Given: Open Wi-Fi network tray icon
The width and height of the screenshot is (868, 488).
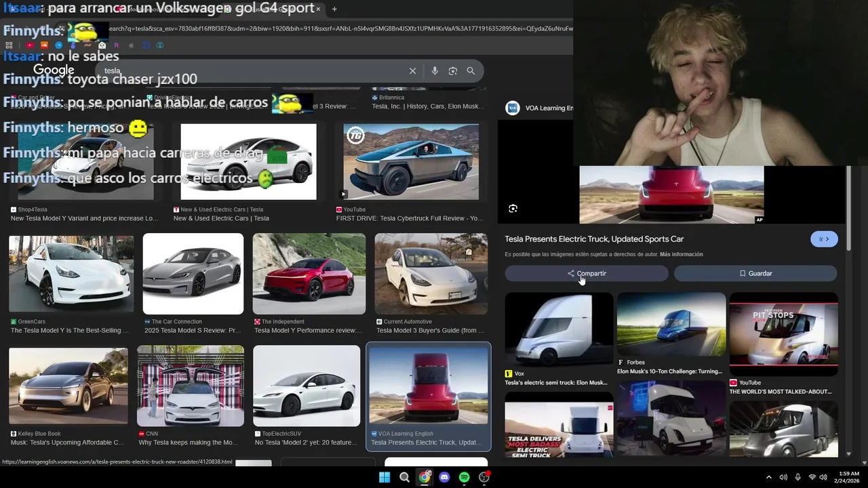Looking at the screenshot, I should [x=812, y=477].
